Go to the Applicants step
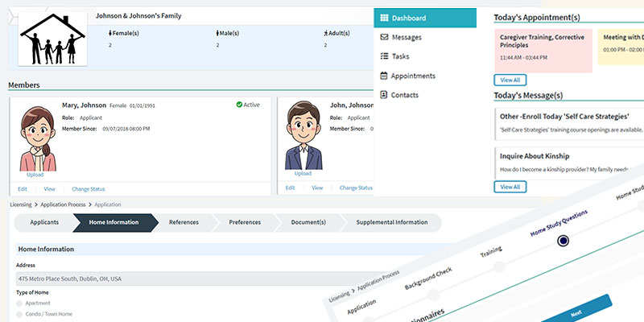 [x=44, y=223]
